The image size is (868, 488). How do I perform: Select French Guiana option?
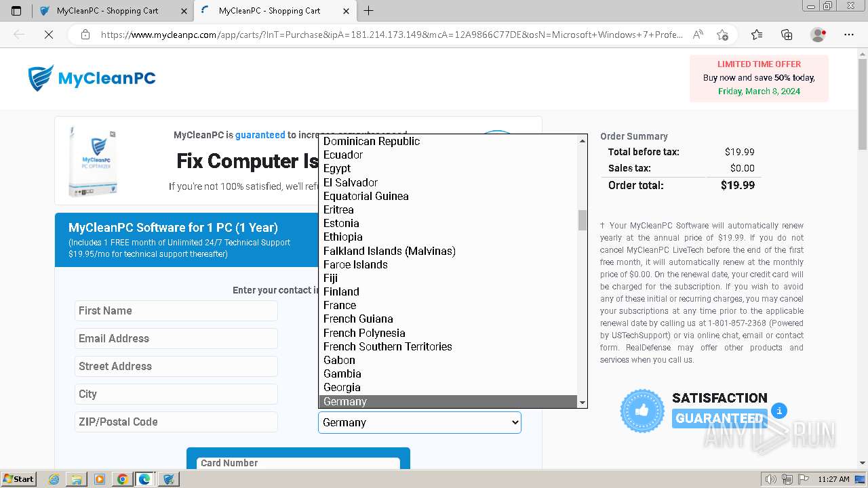click(448, 319)
